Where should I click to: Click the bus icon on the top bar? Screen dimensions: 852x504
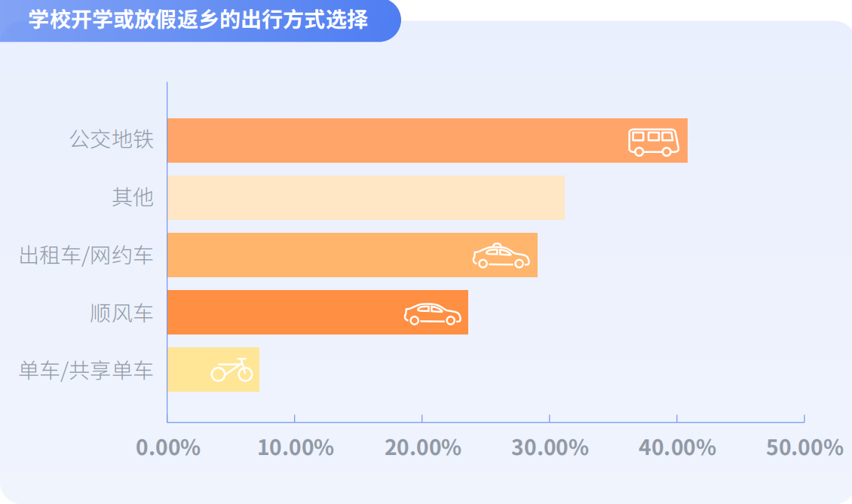click(x=654, y=141)
